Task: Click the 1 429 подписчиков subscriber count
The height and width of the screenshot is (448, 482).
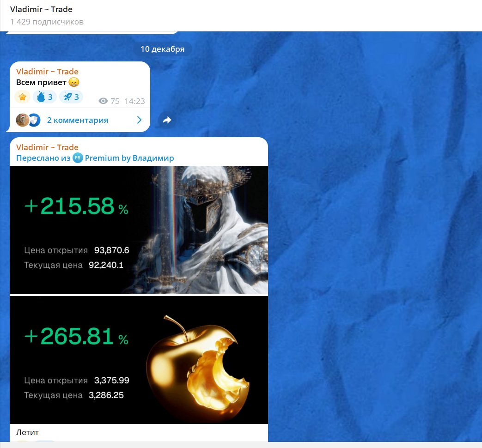Action: tap(47, 22)
